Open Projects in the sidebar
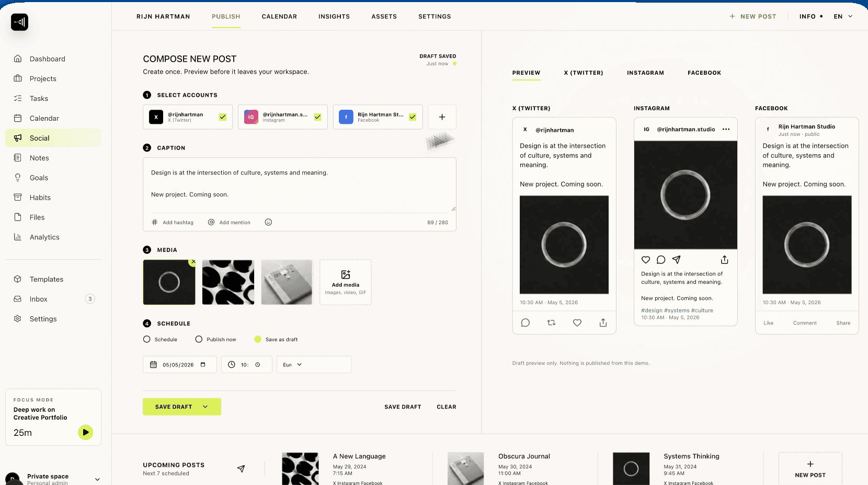The image size is (868, 485). click(x=53, y=79)
